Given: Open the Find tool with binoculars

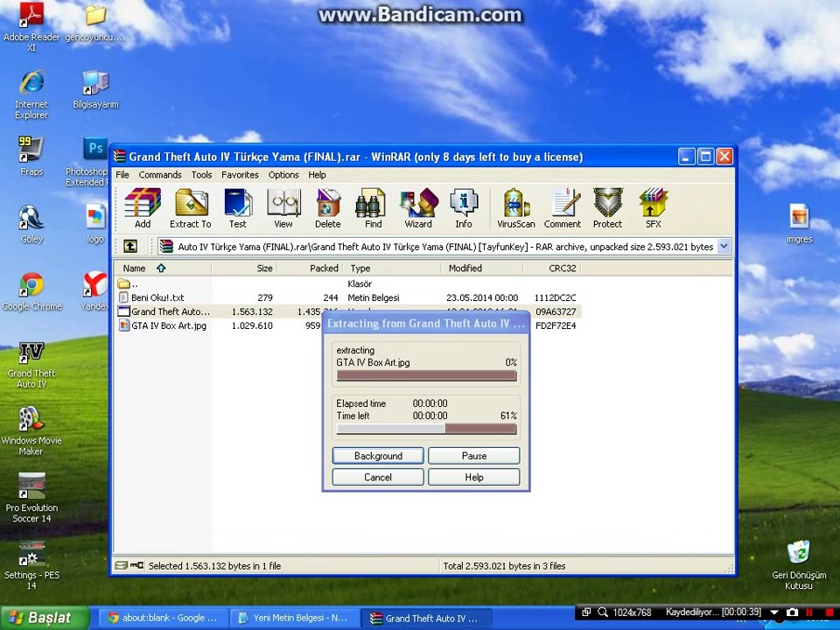Looking at the screenshot, I should [373, 208].
